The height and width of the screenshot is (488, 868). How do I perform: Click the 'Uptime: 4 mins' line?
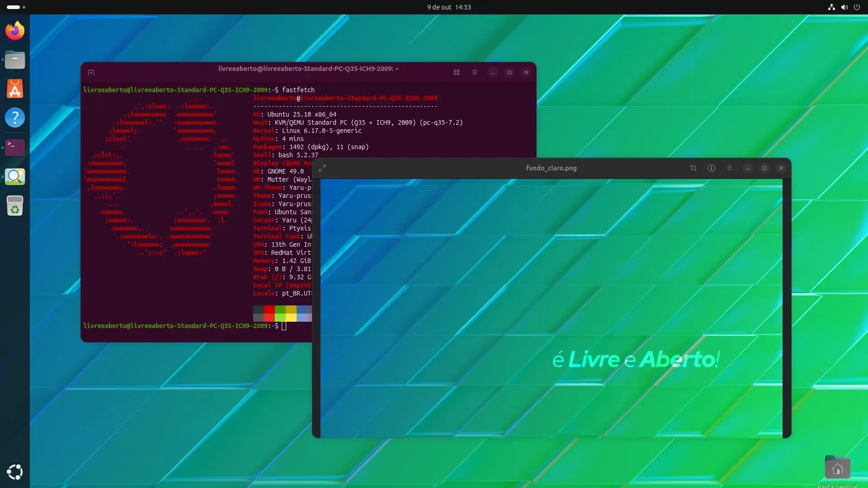278,139
